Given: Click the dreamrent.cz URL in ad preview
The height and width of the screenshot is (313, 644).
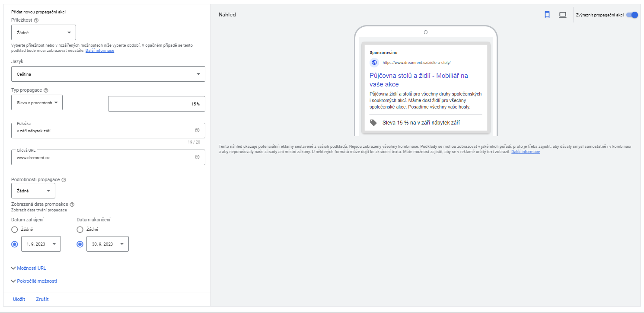Looking at the screenshot, I should pos(417,63).
